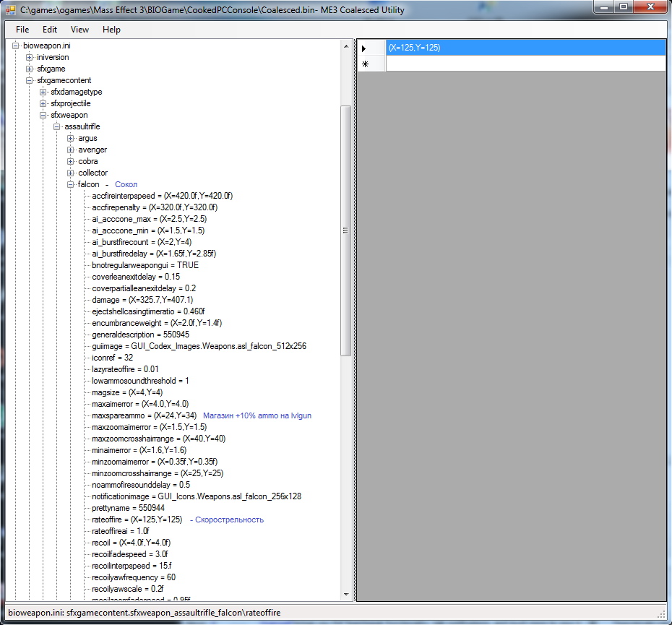Select the coverpartialleanexitdelay entry

click(144, 288)
